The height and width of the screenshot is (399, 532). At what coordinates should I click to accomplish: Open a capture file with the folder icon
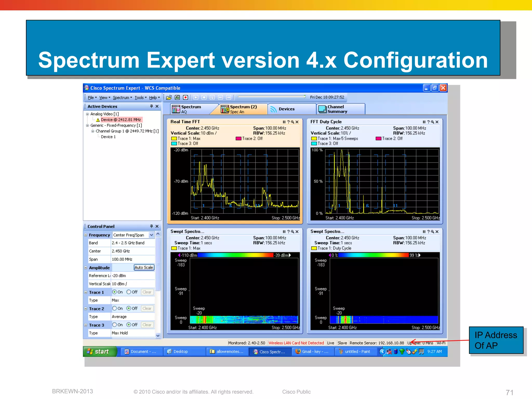(169, 97)
